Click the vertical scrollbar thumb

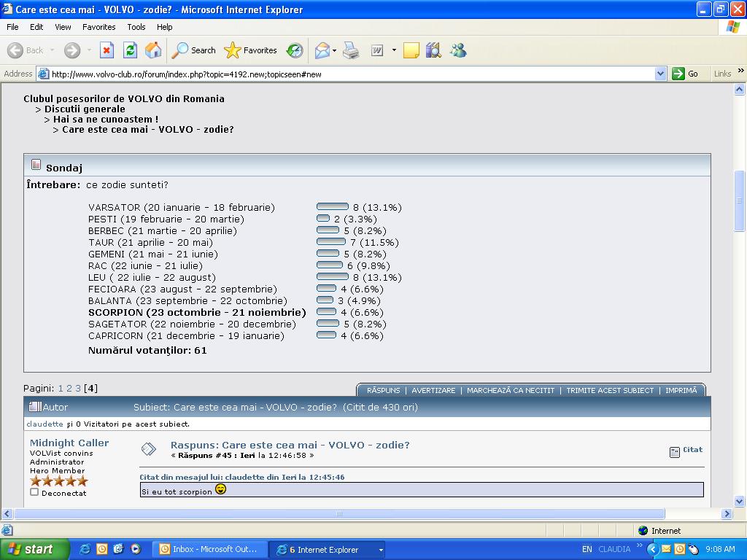740,201
